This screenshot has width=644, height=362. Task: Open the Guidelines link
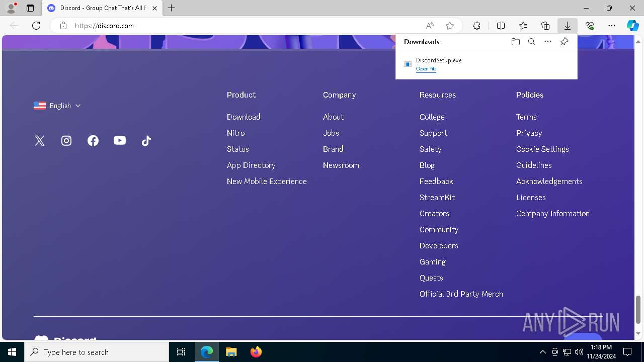tap(534, 165)
